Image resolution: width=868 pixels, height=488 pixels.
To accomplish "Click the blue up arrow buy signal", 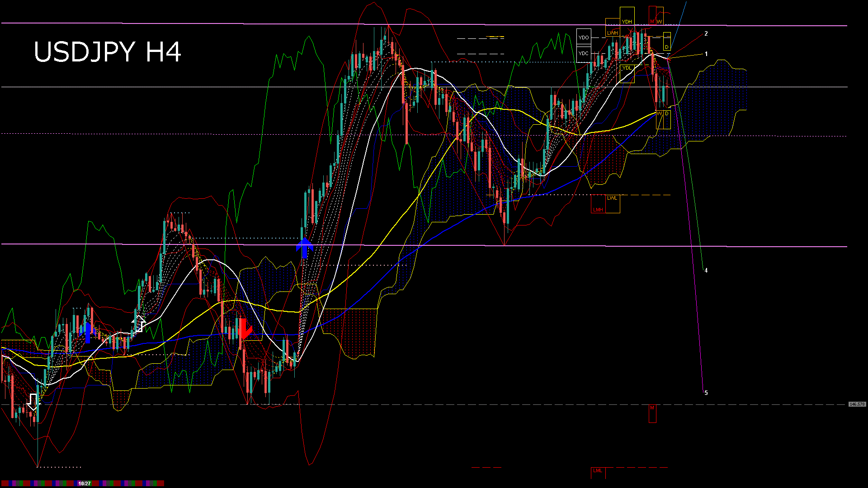I will pyautogui.click(x=305, y=246).
